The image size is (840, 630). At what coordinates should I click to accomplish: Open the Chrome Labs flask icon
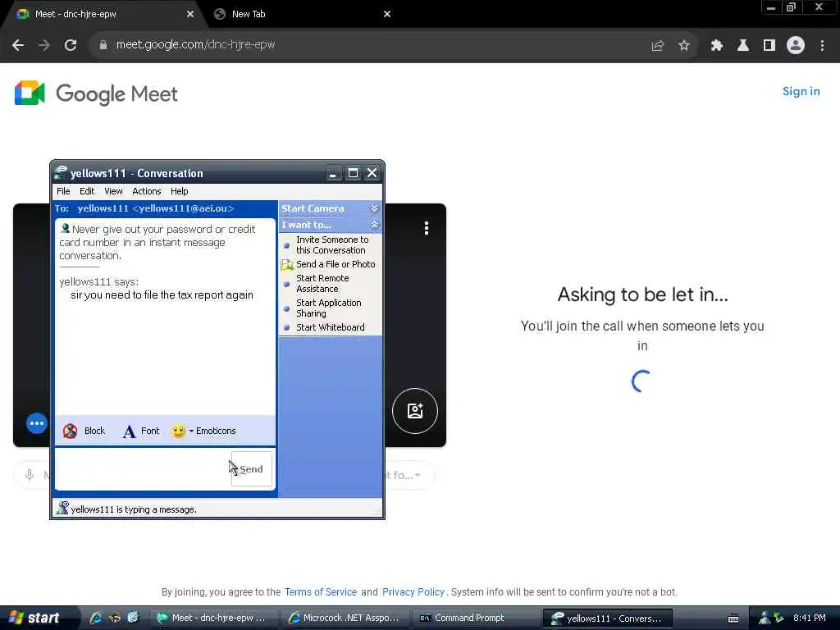coord(742,46)
